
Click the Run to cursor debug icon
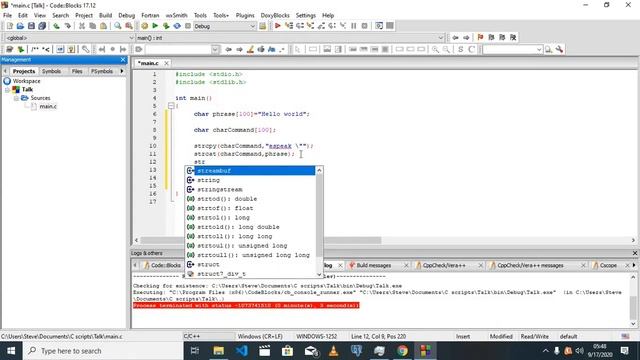289,26
